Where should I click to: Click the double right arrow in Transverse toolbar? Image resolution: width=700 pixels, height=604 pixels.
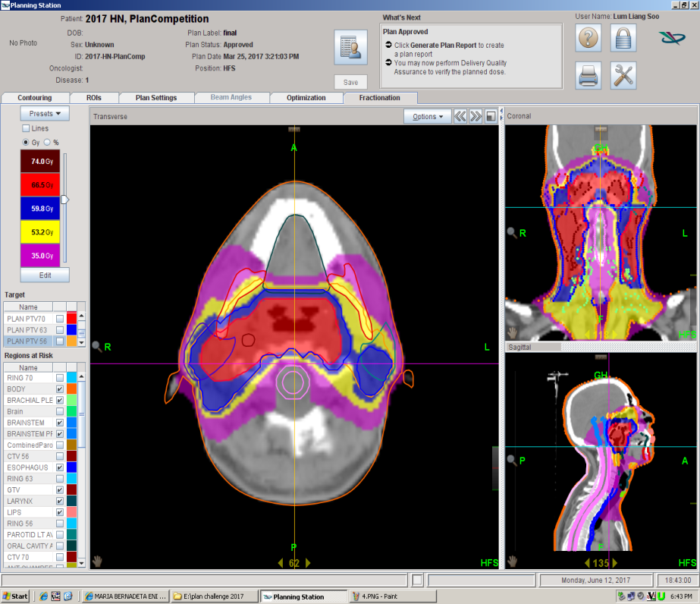476,117
